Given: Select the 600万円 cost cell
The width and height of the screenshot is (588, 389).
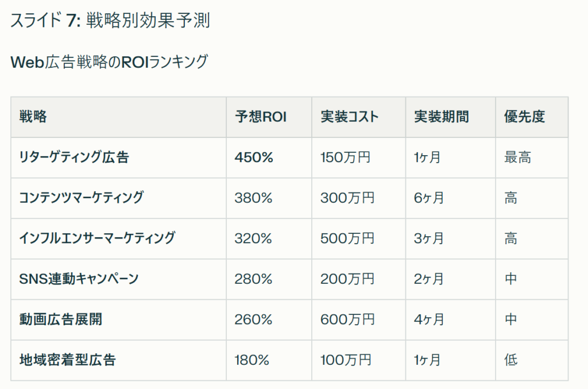Looking at the screenshot, I should click(x=347, y=319).
